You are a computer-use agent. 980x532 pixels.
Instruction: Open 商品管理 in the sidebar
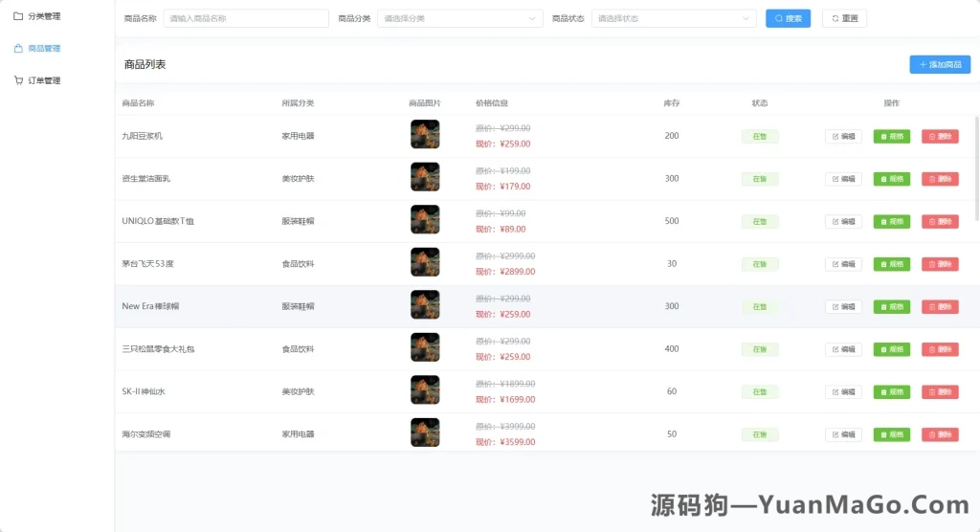(44, 48)
